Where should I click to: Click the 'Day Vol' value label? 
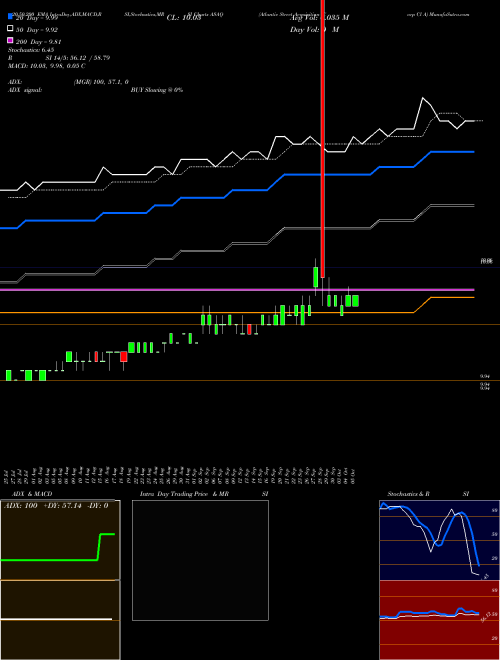314,30
